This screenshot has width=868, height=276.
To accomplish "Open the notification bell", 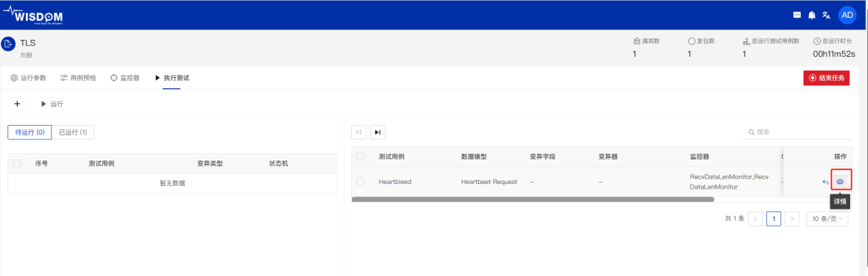I will click(x=812, y=14).
